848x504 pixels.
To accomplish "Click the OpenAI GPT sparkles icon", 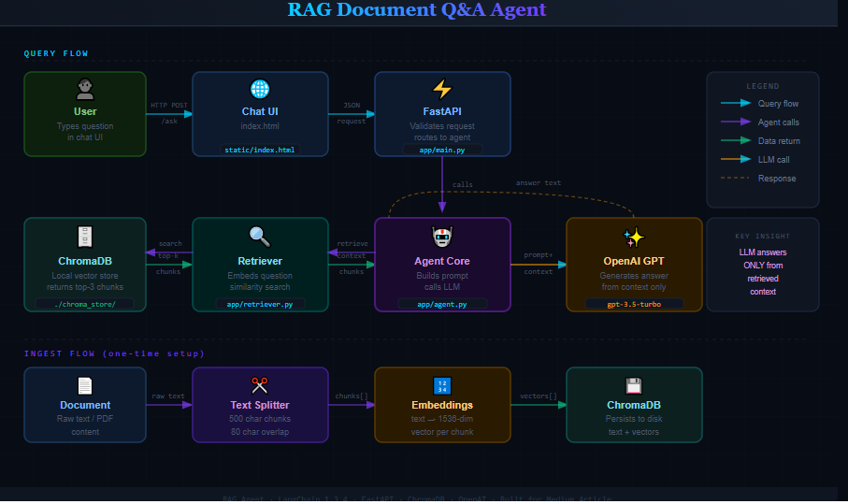I will [633, 237].
